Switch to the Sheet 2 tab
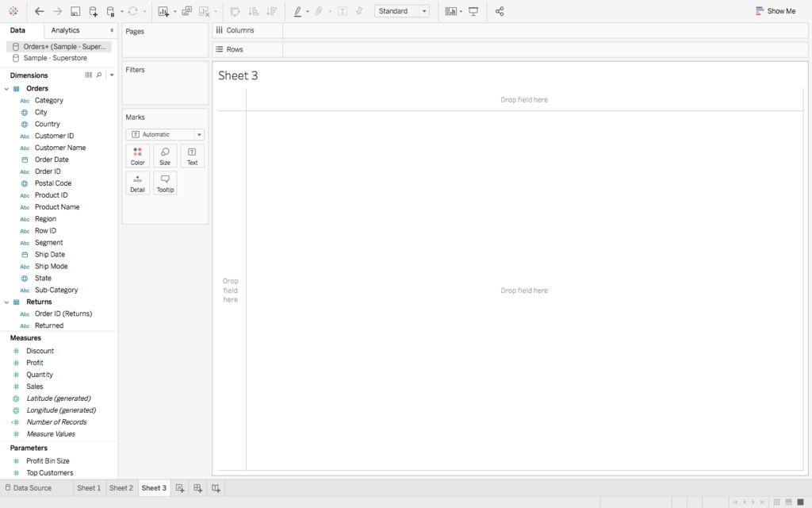The image size is (812, 508). pos(121,488)
